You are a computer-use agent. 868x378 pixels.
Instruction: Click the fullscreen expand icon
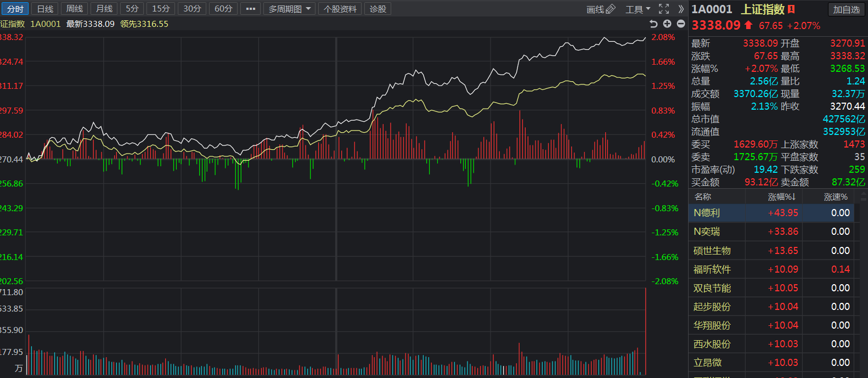pos(664,9)
